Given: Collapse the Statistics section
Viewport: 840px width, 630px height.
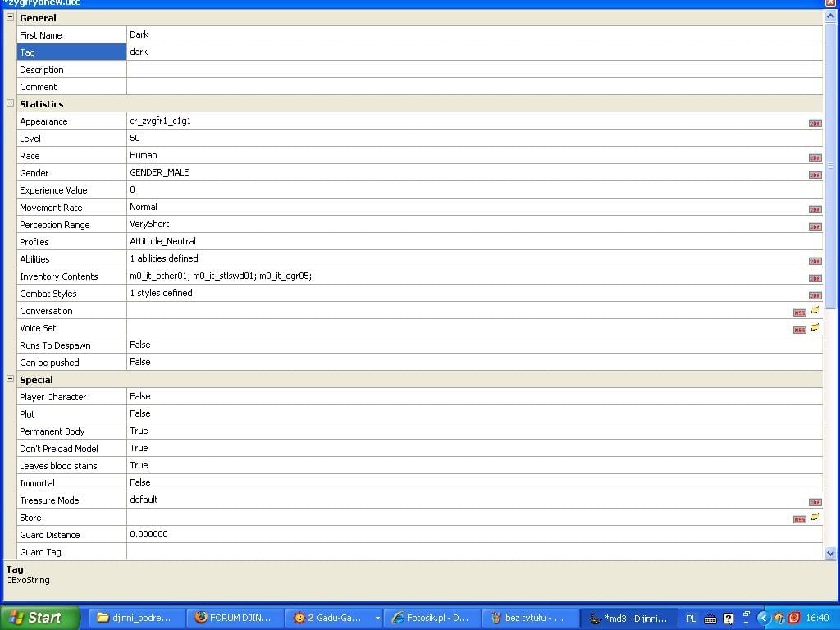Looking at the screenshot, I should coord(11,103).
